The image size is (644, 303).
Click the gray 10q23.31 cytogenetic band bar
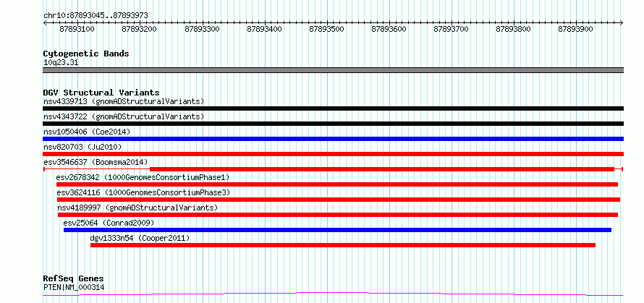pyautogui.click(x=333, y=70)
